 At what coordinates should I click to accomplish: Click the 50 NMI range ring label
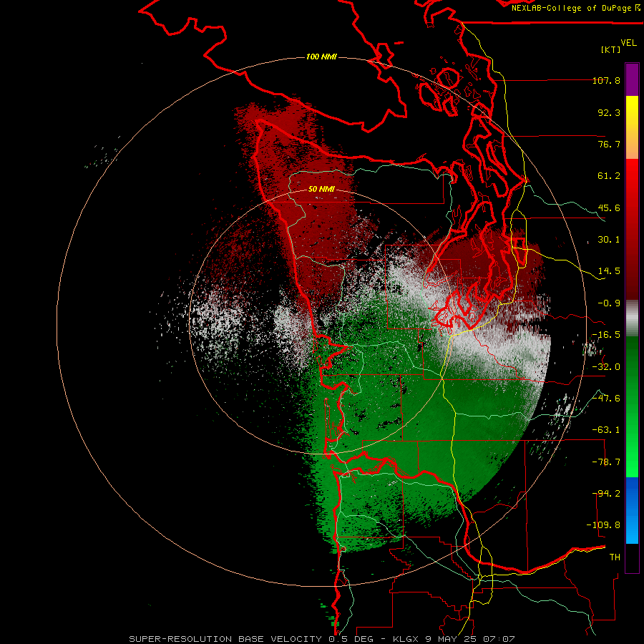[321, 189]
